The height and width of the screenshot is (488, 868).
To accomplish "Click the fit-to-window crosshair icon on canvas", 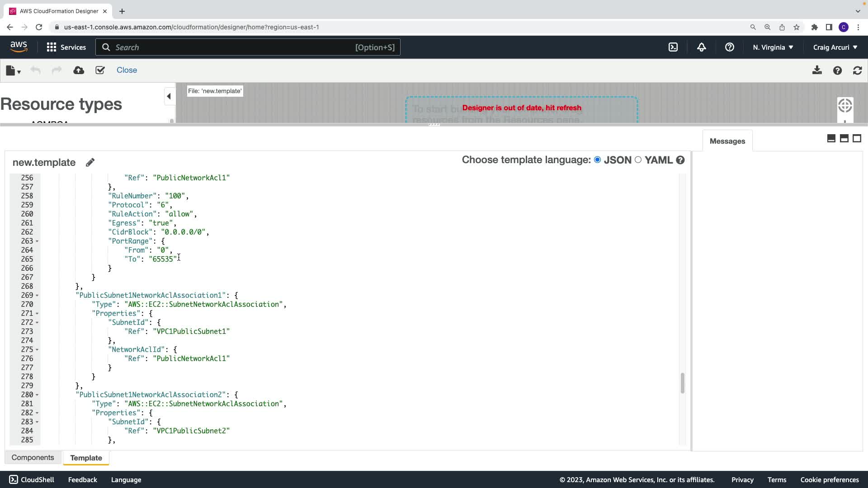I will click(845, 106).
